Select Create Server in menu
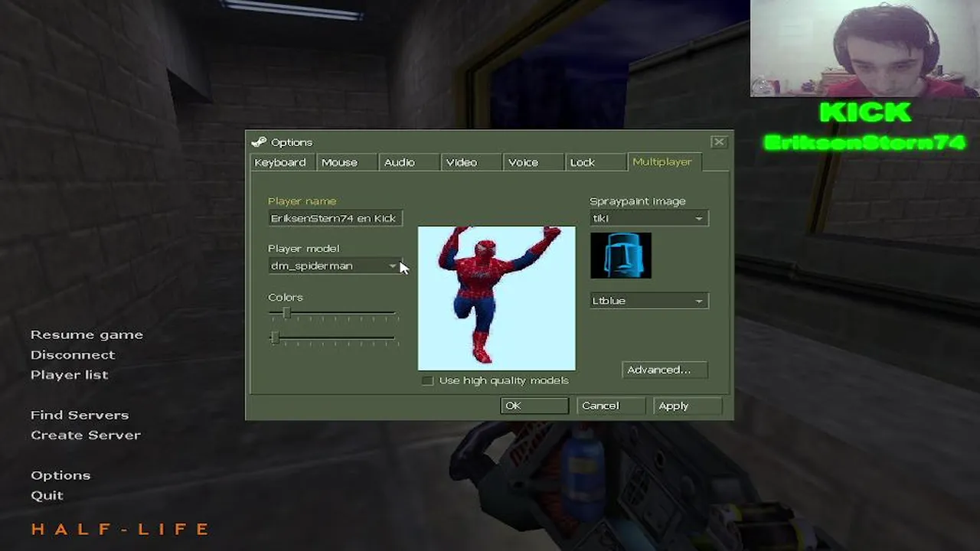The width and height of the screenshot is (980, 551). pos(86,435)
